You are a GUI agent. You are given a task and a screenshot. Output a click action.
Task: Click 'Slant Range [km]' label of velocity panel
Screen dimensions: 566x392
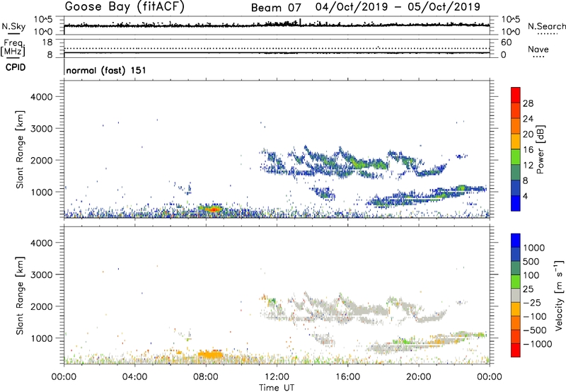pos(21,295)
